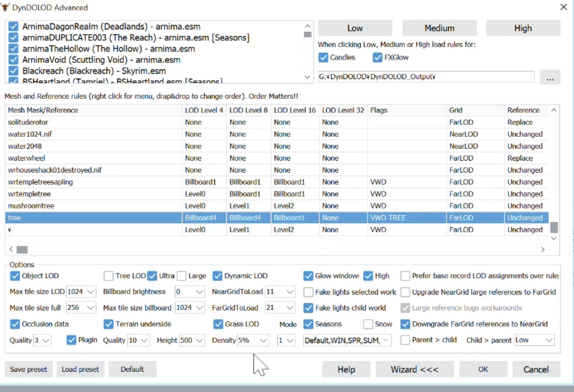The image size is (574, 392).
Task: Select the waterwheel rule row
Action: (x=277, y=158)
